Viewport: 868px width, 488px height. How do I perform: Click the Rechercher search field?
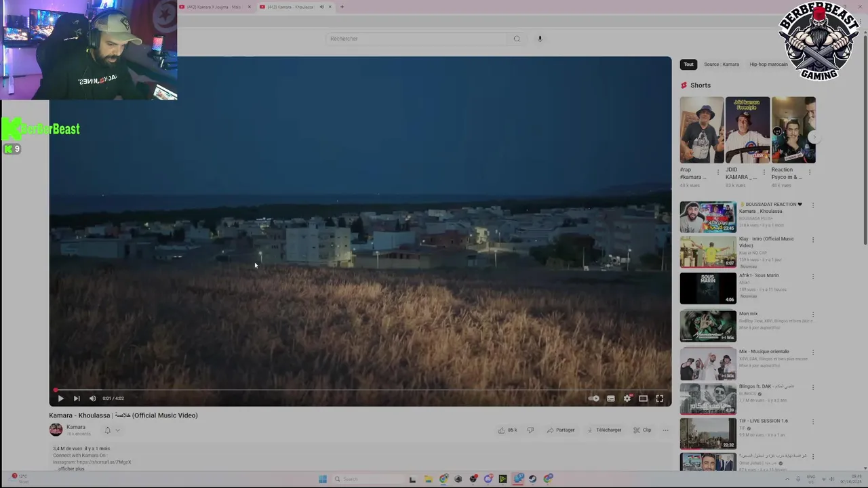(416, 39)
